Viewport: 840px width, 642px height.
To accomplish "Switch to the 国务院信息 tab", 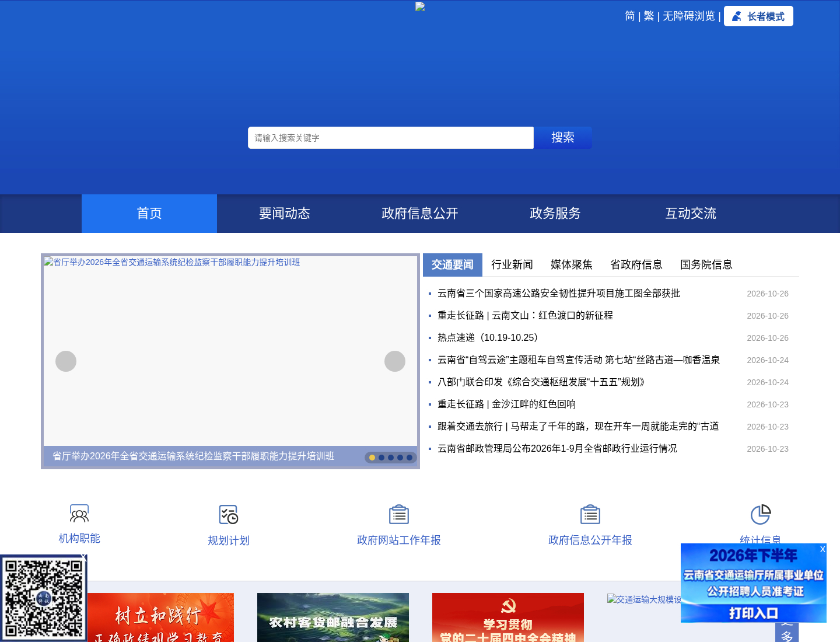I will [x=706, y=265].
